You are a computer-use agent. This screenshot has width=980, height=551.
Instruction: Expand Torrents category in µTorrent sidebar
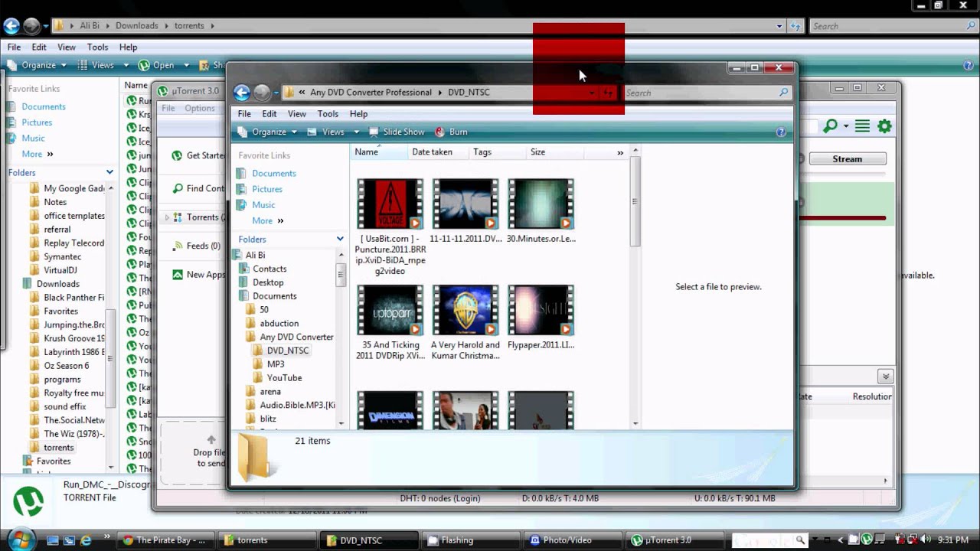coord(167,218)
